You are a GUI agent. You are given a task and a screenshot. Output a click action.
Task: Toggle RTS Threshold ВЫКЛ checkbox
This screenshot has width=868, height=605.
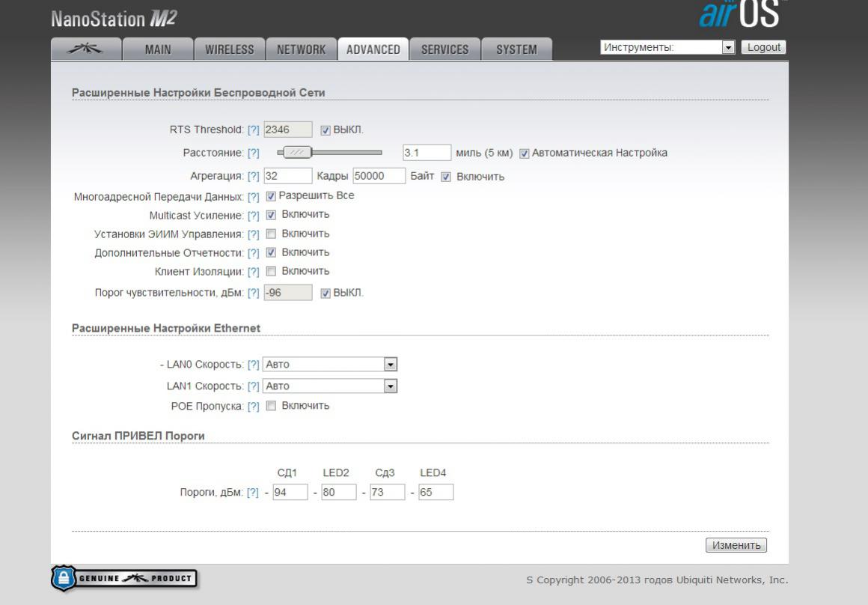tap(325, 130)
